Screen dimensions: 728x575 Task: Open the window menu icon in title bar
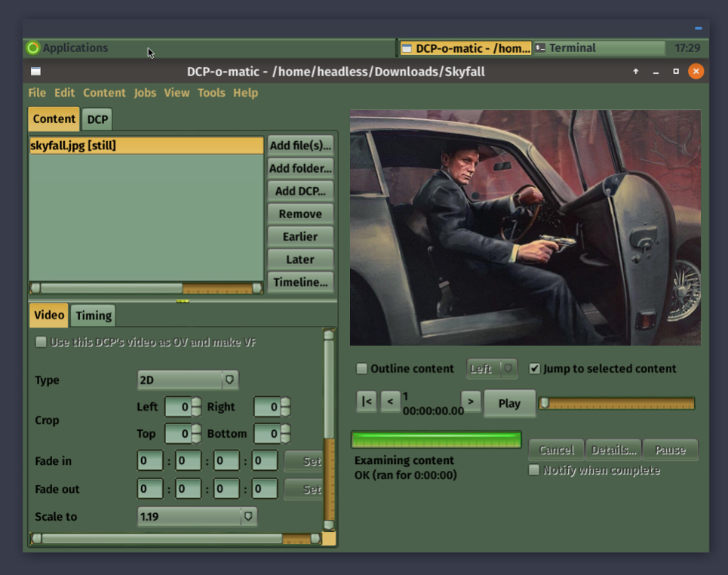(35, 72)
